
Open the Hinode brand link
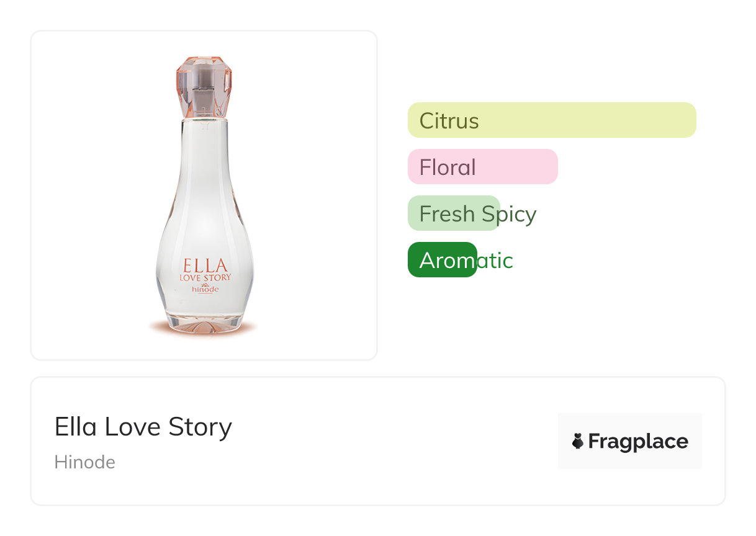tap(84, 462)
